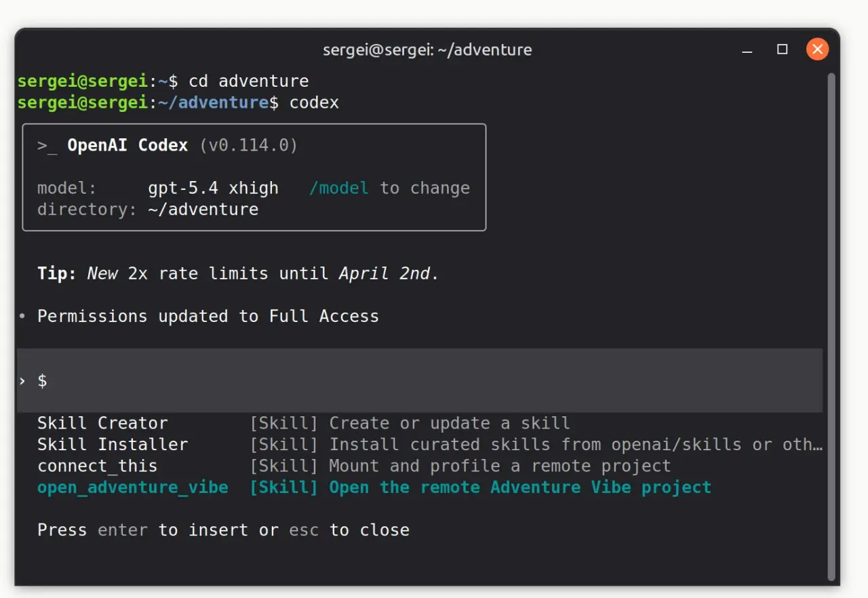Pick the highlighted open_adventure_vibe skill

tap(132, 487)
